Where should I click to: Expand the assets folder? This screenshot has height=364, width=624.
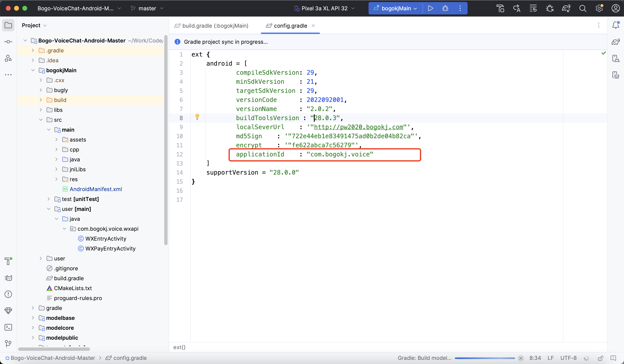pyautogui.click(x=57, y=139)
